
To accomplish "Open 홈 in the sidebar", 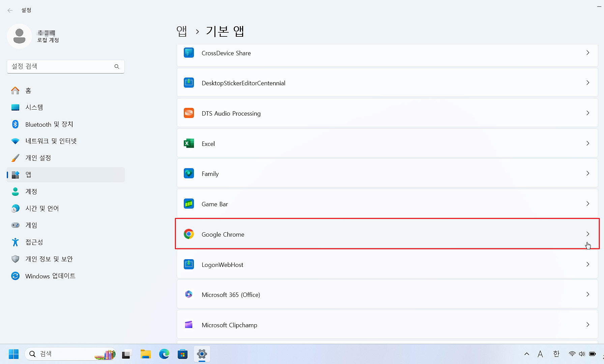I will (x=66, y=90).
